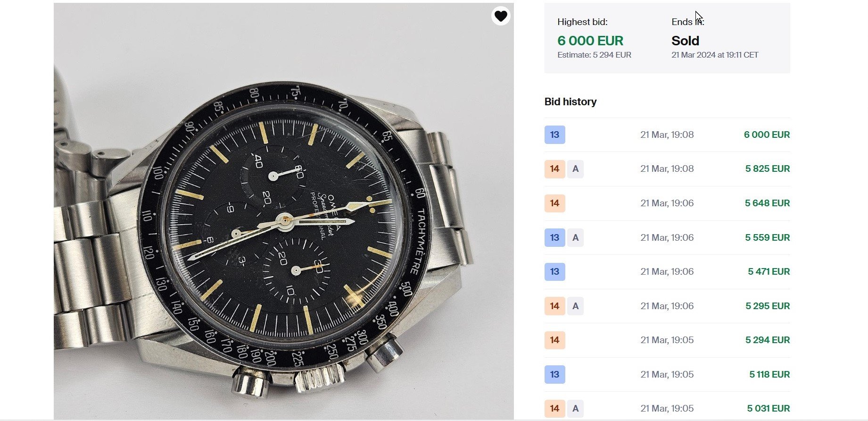This screenshot has height=421, width=868.
Task: Select bidder 13 badge on the 5 118 EUR bid
Action: (554, 374)
